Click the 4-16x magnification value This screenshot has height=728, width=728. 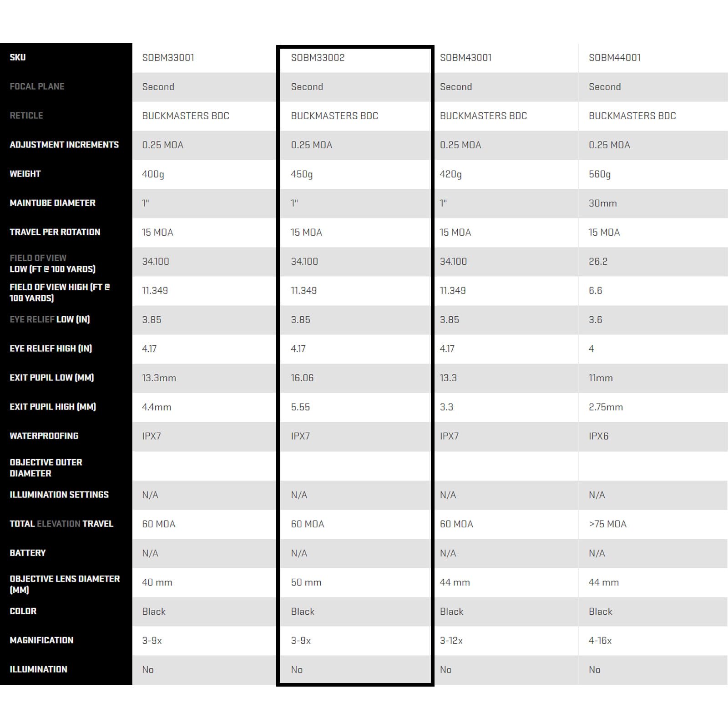600,641
